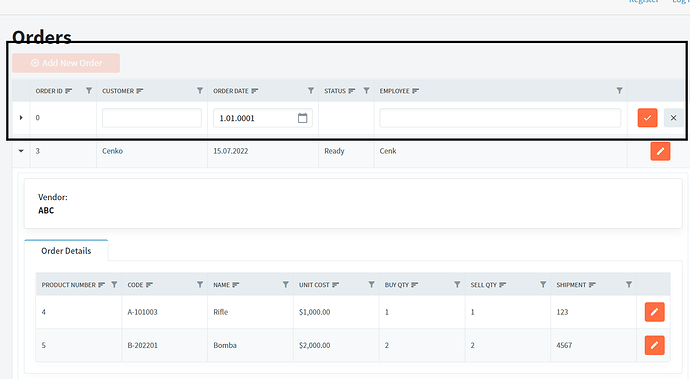Collapse the expanded order 3 row
Screen dimensions: 690x379
click(21, 151)
